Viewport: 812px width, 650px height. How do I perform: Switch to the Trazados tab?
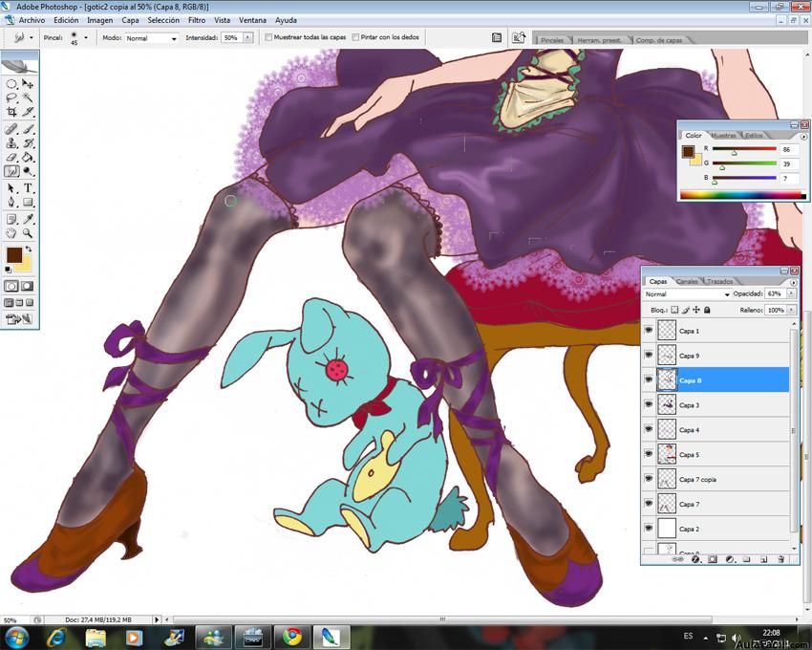pos(720,281)
